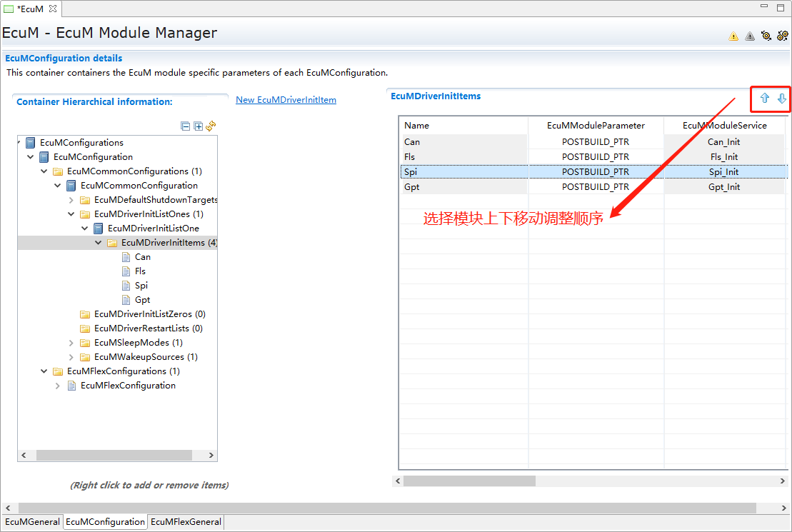792x532 pixels.
Task: Click the single gear refresh icon
Action: (766, 36)
